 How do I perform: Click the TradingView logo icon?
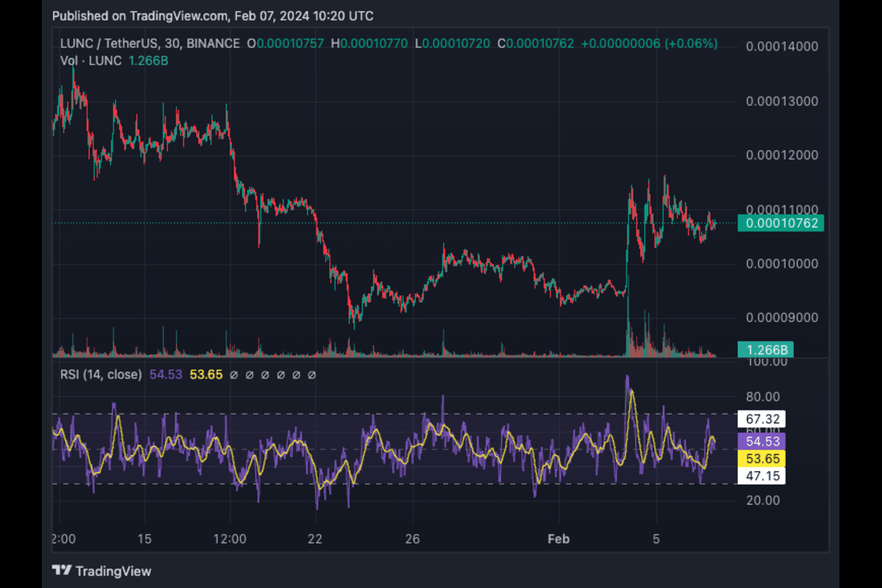[62, 570]
